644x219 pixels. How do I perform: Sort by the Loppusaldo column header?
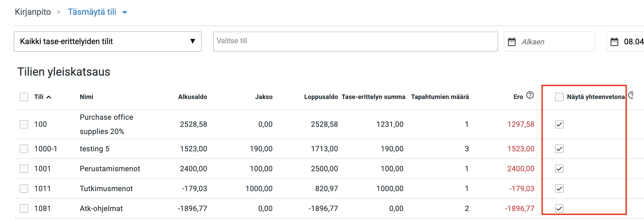tap(321, 97)
